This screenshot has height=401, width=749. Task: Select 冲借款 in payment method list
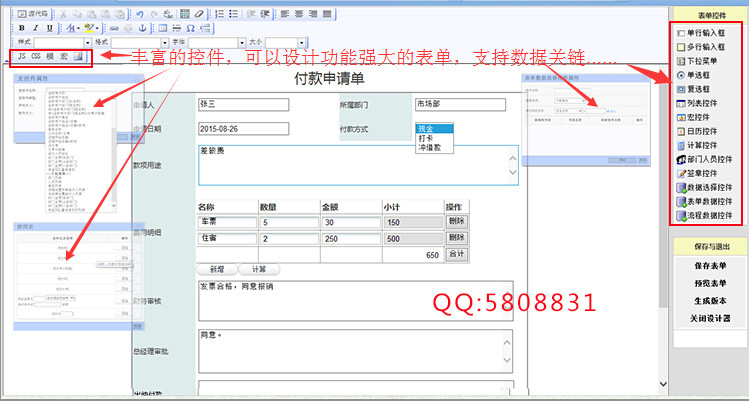(434, 148)
